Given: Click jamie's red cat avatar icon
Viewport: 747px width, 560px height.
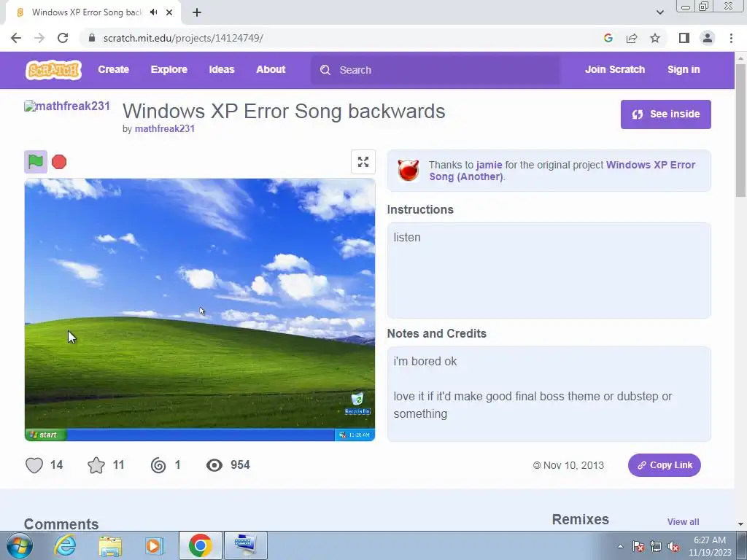Looking at the screenshot, I should 409,171.
